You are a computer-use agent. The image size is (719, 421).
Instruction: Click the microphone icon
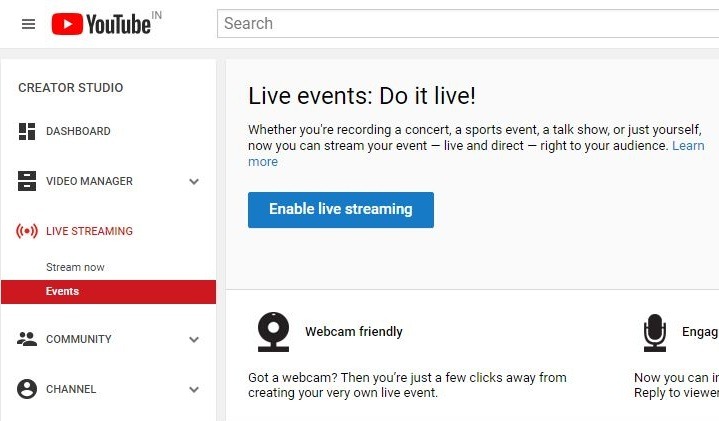(x=655, y=333)
